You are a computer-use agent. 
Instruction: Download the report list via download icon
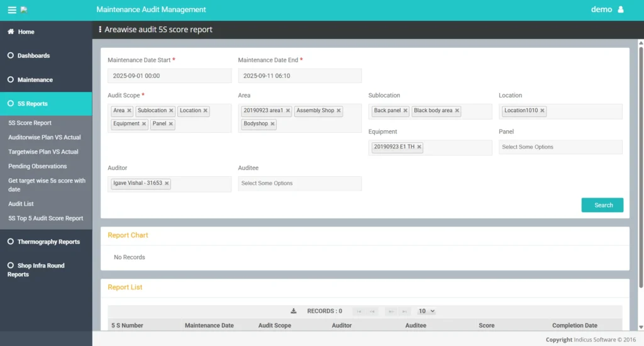[293, 311]
